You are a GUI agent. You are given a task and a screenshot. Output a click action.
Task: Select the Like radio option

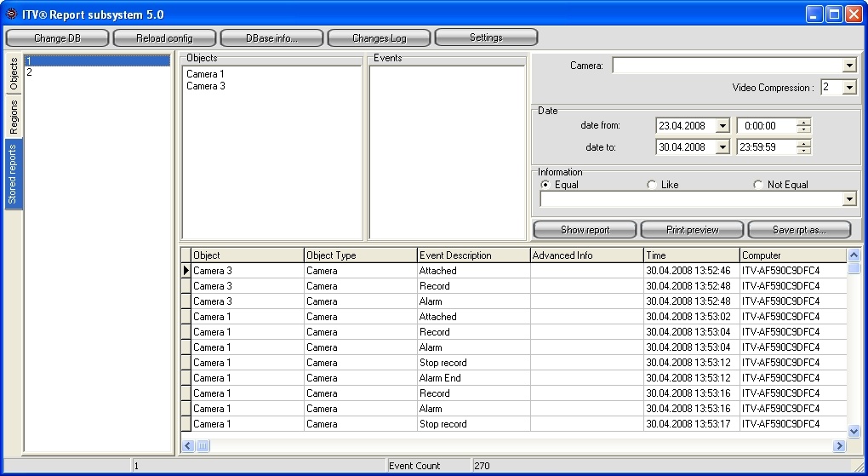click(x=652, y=185)
